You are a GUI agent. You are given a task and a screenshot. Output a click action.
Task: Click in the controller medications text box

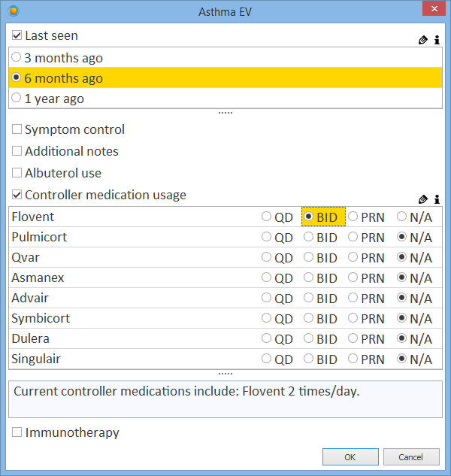pyautogui.click(x=225, y=399)
